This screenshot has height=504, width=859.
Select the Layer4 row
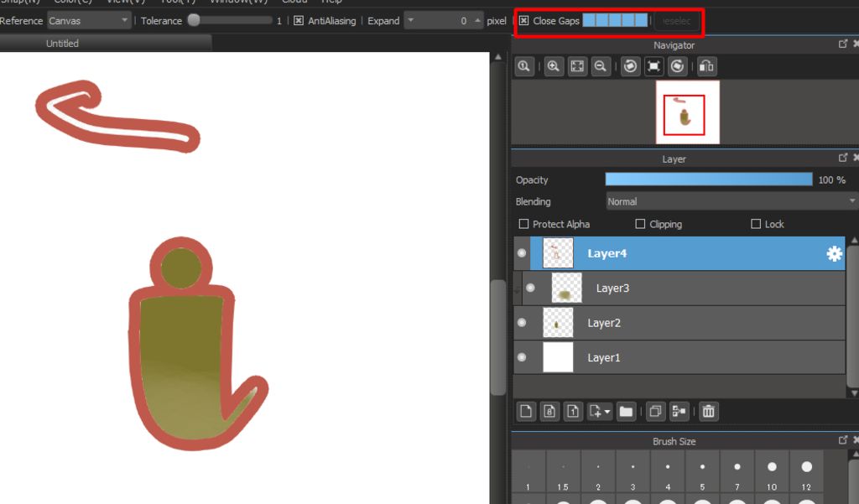pos(688,253)
